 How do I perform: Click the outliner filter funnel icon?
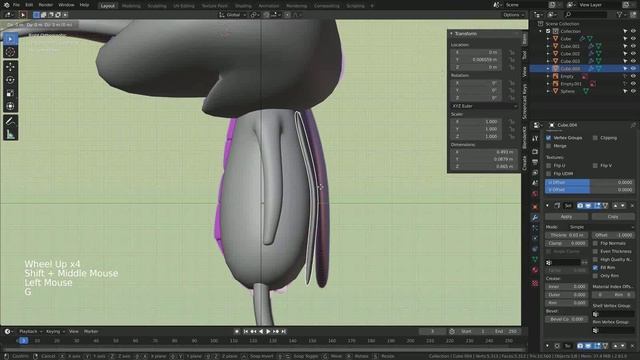point(620,15)
